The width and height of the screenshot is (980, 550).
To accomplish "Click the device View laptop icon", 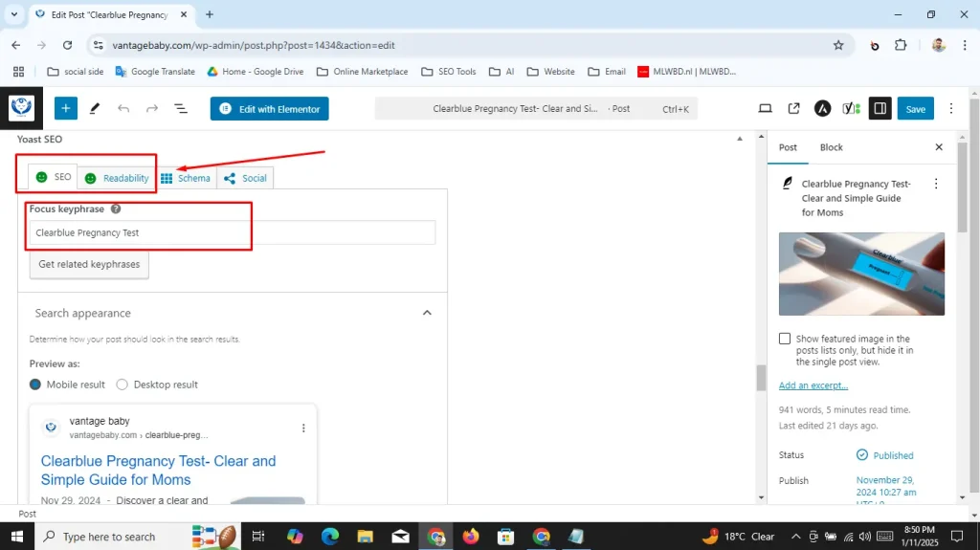I will click(765, 109).
